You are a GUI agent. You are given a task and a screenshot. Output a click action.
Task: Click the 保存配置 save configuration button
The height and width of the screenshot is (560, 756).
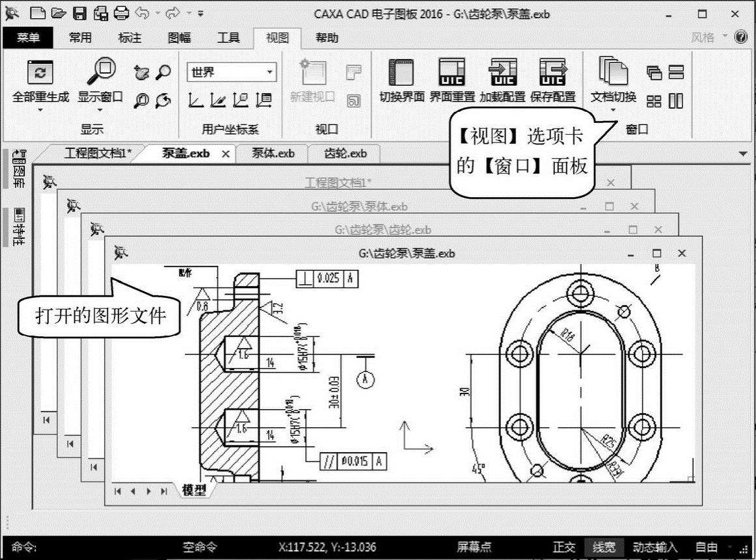click(553, 80)
